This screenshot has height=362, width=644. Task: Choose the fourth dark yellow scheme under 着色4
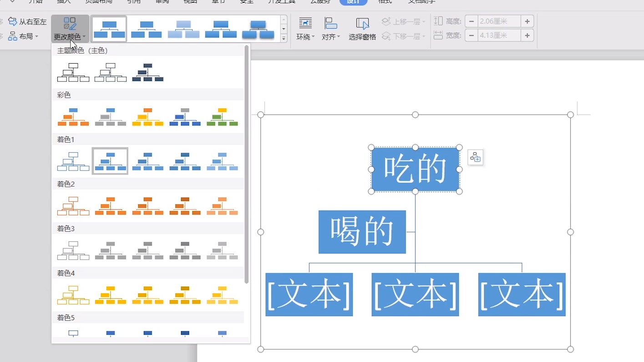(x=185, y=295)
